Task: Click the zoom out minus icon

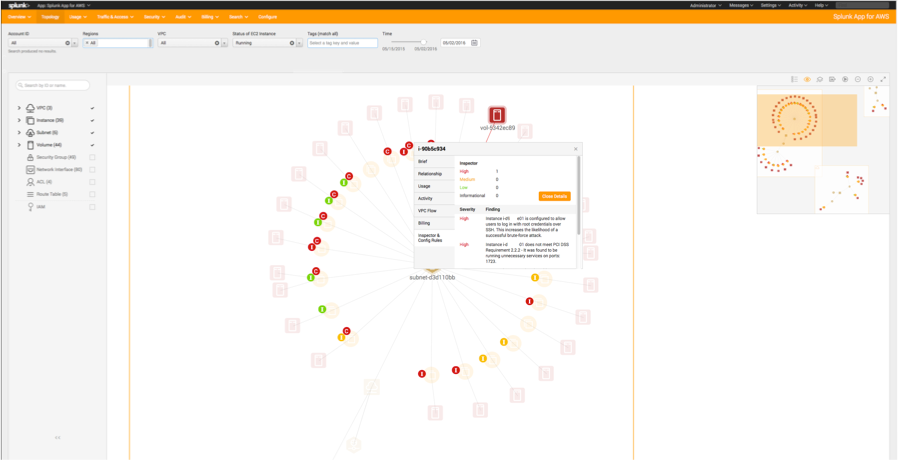Action: coord(857,79)
